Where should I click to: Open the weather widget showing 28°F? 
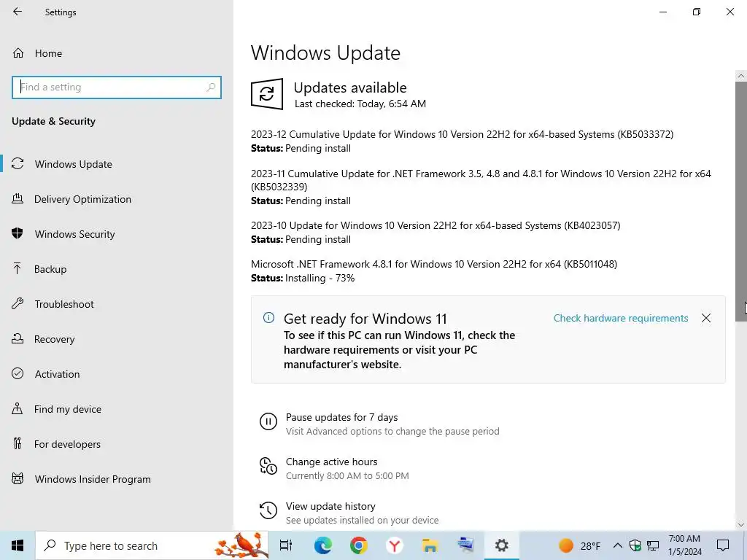(x=579, y=545)
